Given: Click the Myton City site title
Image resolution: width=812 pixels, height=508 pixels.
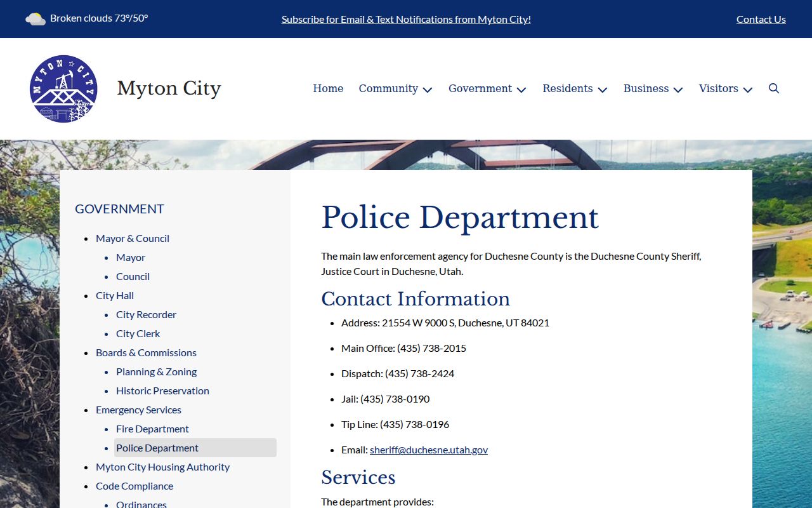Looking at the screenshot, I should (x=169, y=88).
